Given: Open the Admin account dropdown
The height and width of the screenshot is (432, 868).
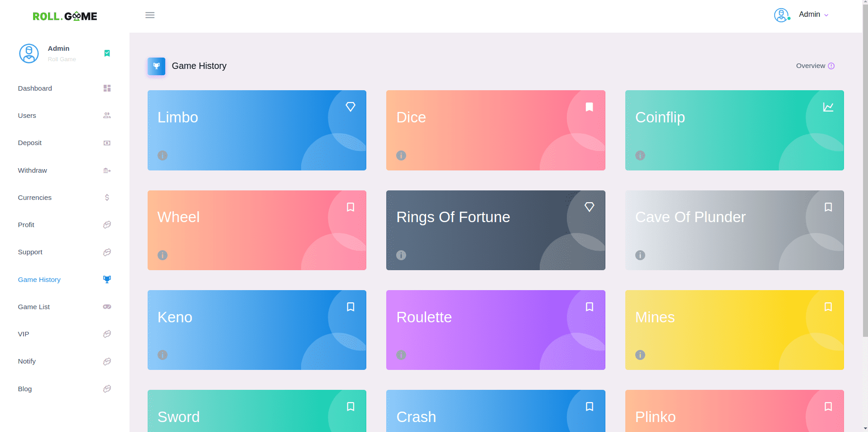Looking at the screenshot, I should pyautogui.click(x=813, y=15).
